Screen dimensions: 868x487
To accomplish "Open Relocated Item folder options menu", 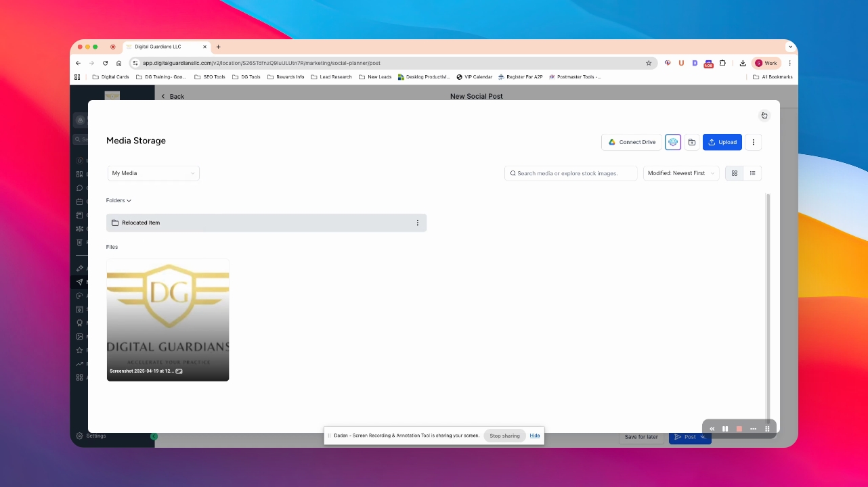I will [x=417, y=223].
